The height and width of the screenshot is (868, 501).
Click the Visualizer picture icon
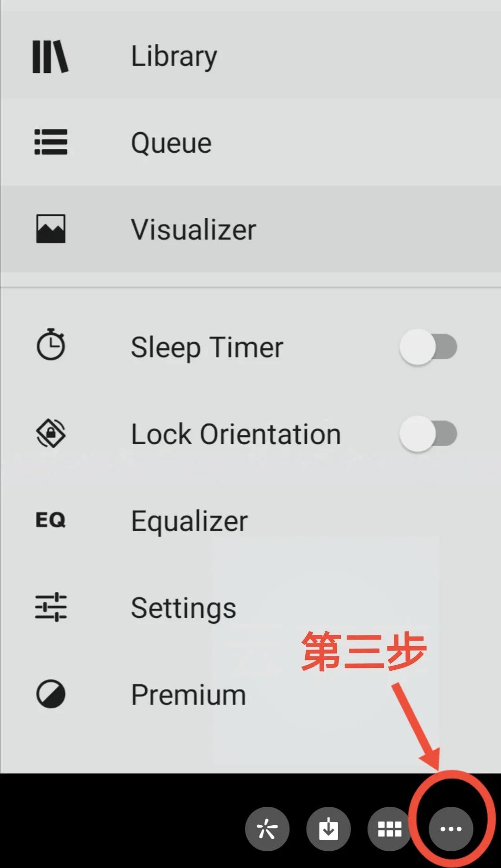(x=51, y=229)
